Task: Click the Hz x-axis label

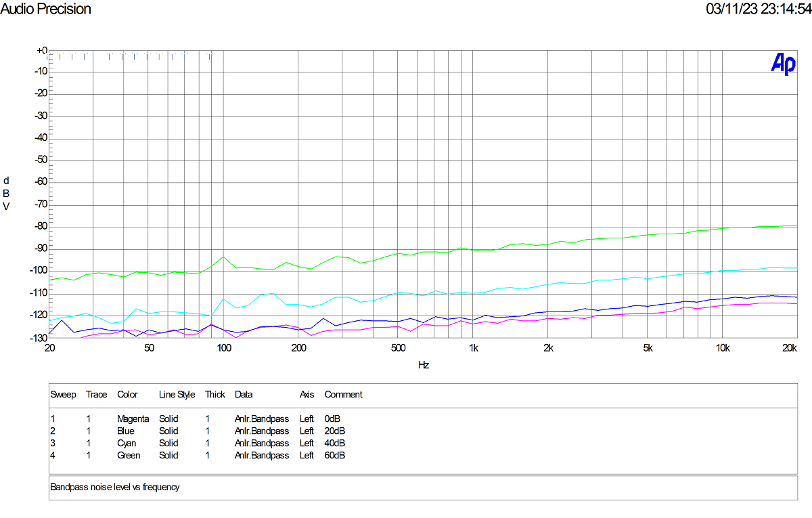Action: point(424,364)
